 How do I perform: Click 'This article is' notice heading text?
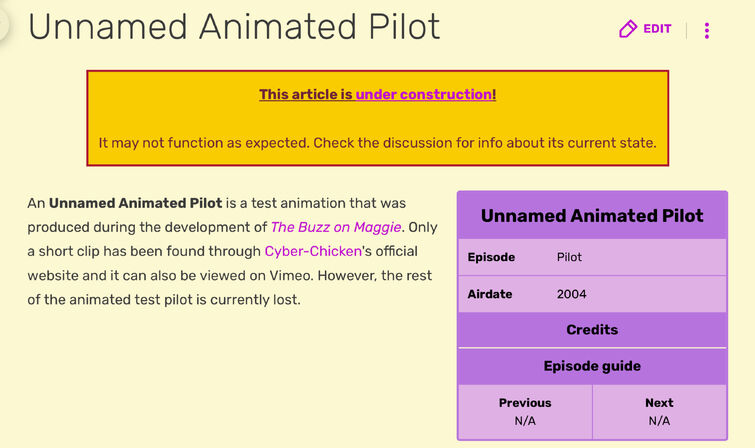(306, 94)
